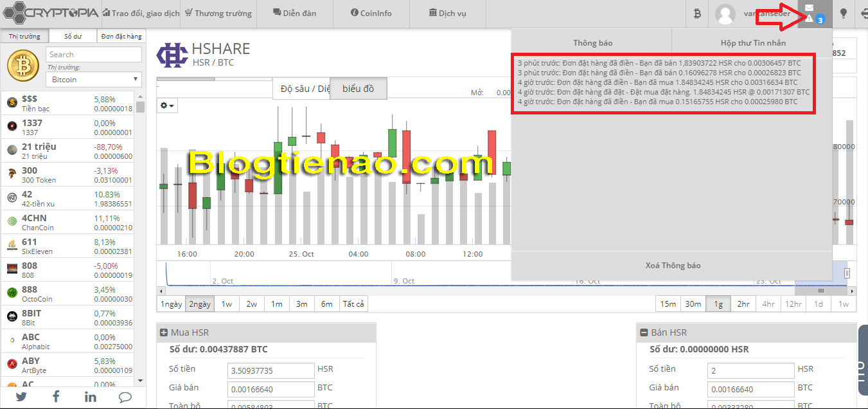Click the coin Search field
Screen dimensions: 868x409
coord(94,55)
